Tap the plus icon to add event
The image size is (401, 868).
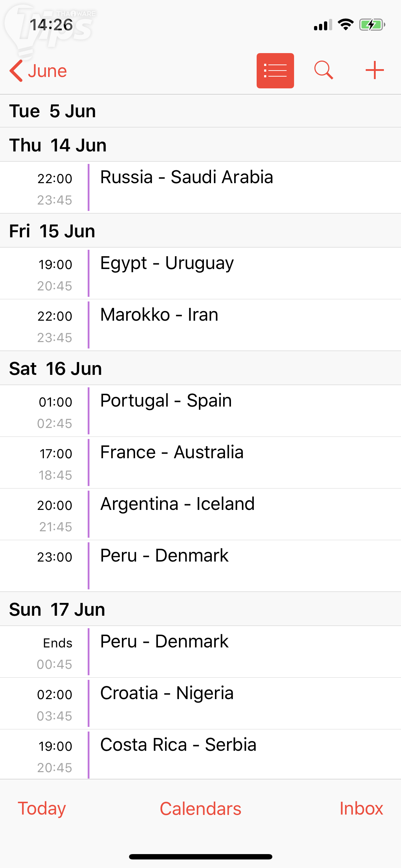click(375, 70)
